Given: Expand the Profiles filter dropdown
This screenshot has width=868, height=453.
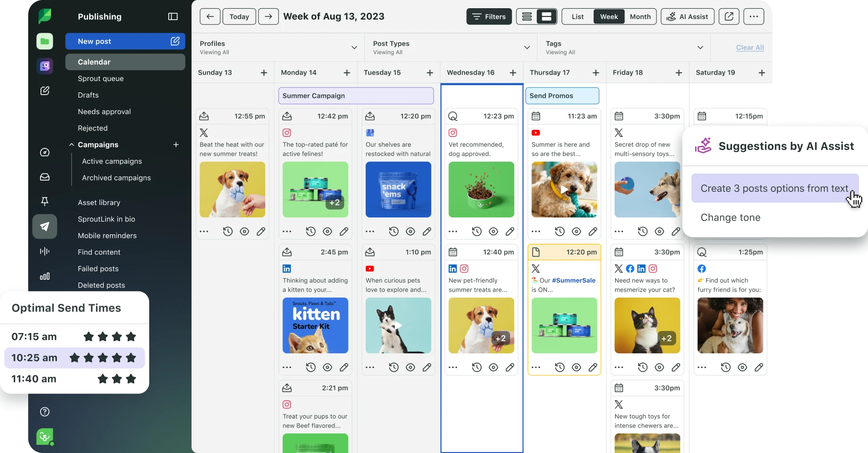Looking at the screenshot, I should 354,47.
